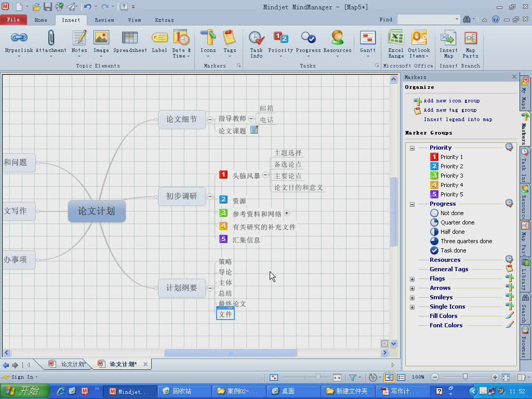Collapse the Progress marker group

pos(412,204)
